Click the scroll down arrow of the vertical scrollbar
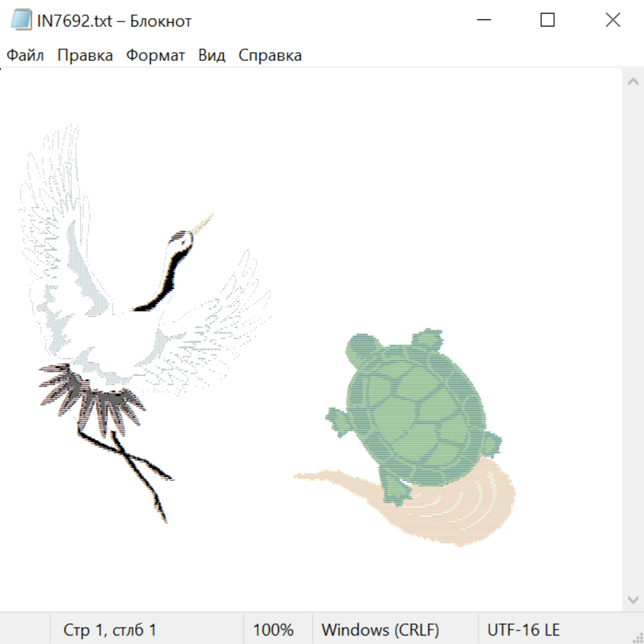Image resolution: width=644 pixels, height=644 pixels. [633, 599]
